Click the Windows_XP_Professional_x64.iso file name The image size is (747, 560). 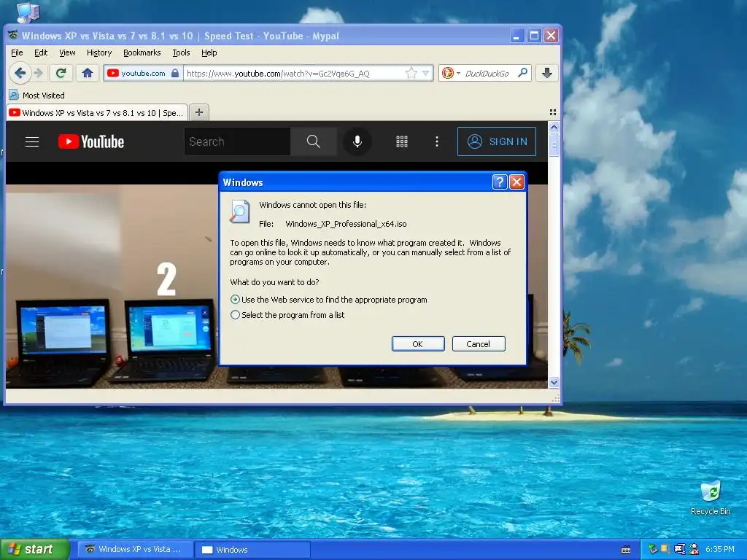pyautogui.click(x=346, y=224)
